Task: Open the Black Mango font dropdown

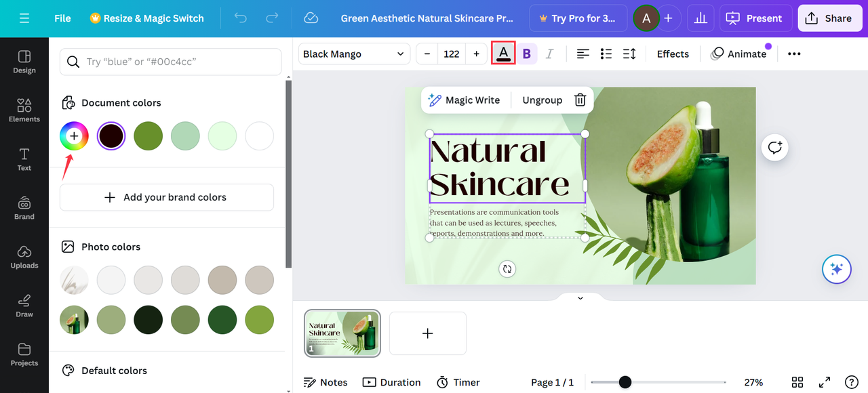Action: coord(354,54)
